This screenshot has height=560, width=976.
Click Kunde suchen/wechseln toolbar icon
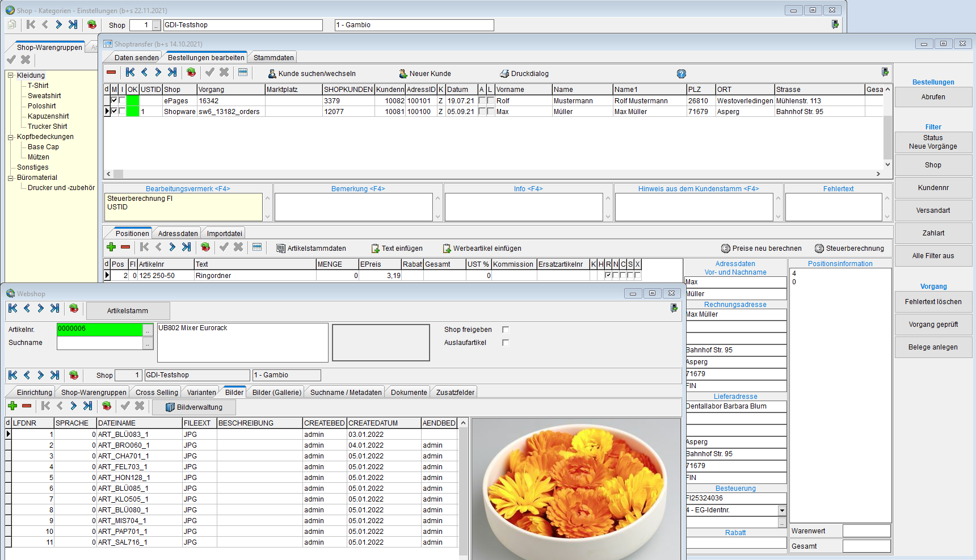coord(272,74)
